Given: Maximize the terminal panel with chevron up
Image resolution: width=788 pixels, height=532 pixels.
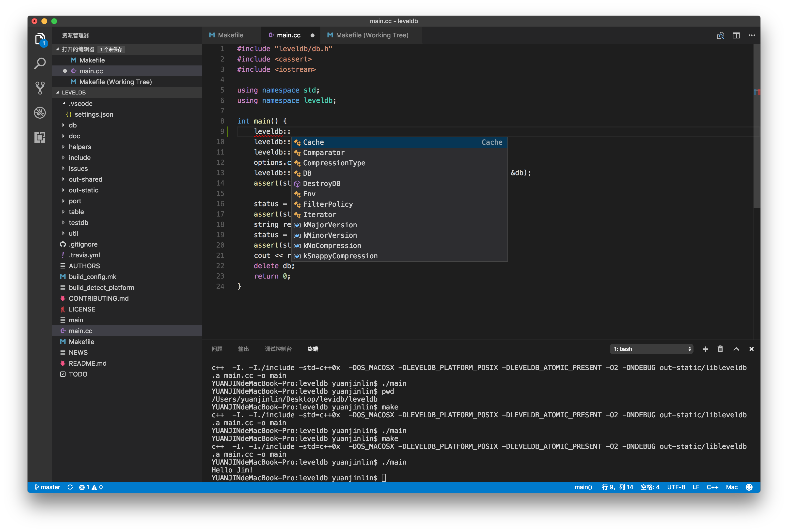Looking at the screenshot, I should pos(736,349).
